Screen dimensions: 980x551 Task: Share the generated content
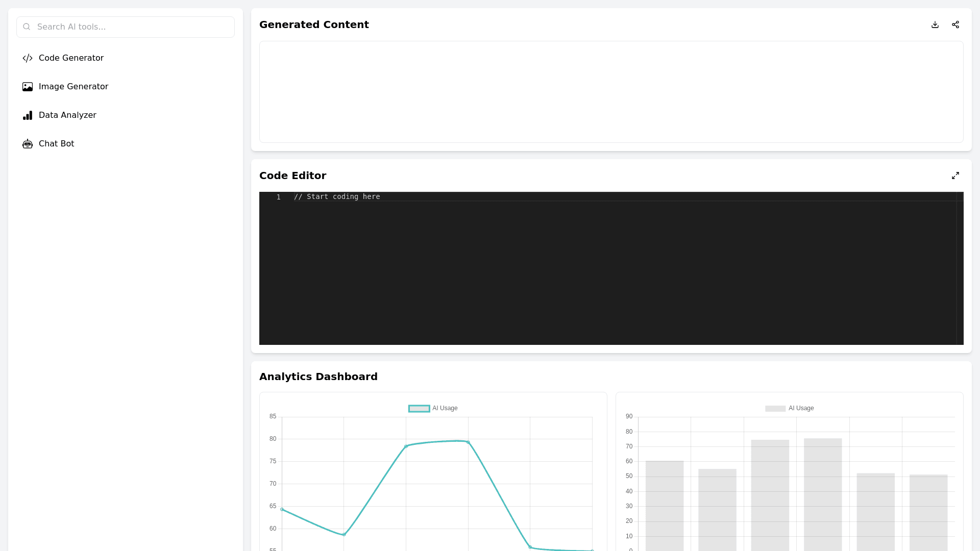tap(955, 24)
